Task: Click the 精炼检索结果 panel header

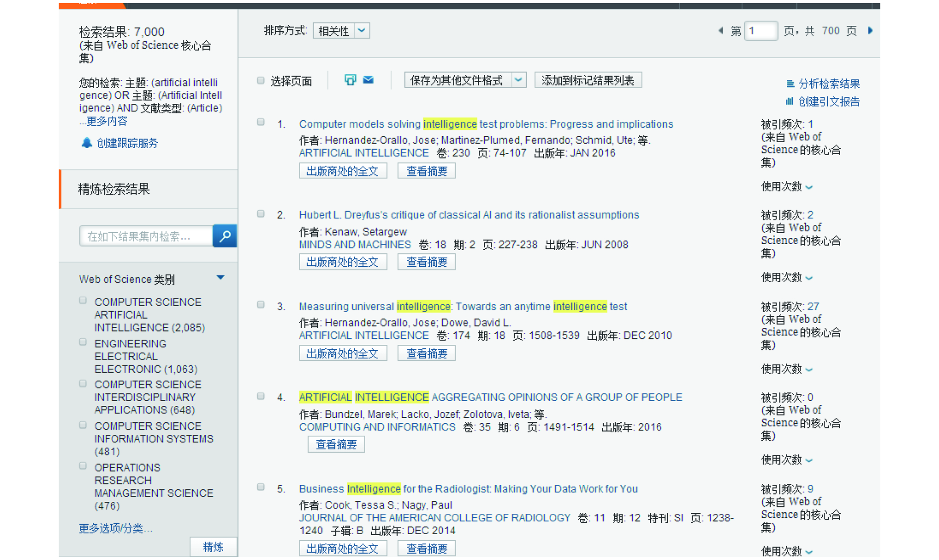Action: click(149, 189)
